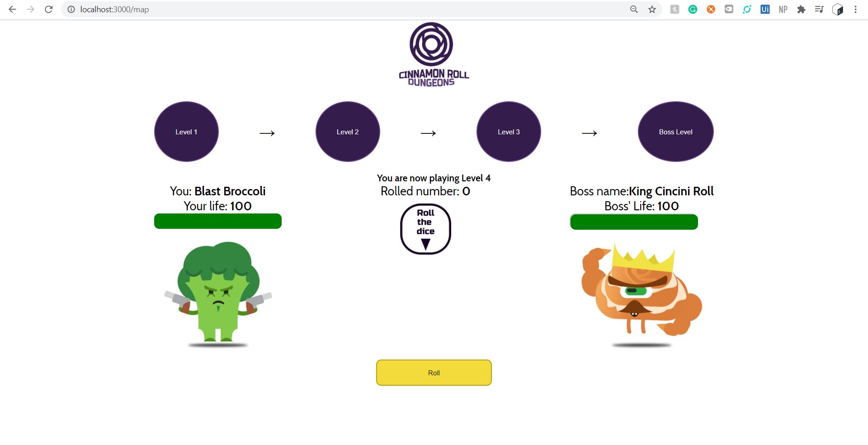868x445 pixels.
Task: Select the Level 1 circle
Action: pos(186,132)
